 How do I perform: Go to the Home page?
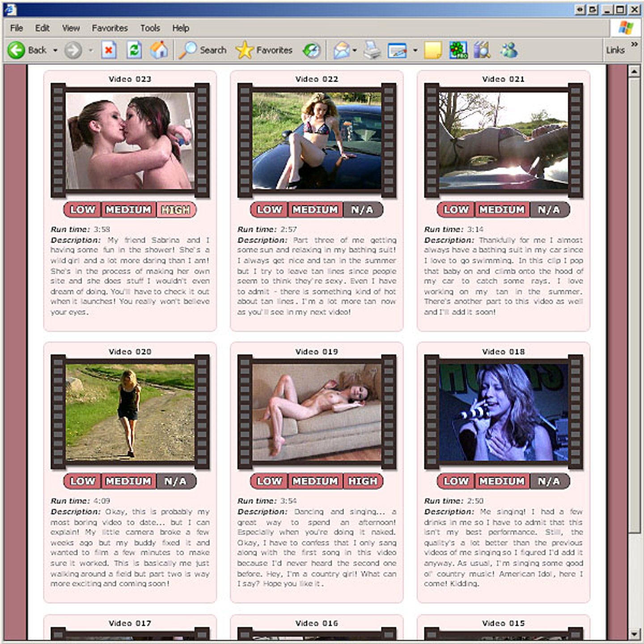coord(159,50)
